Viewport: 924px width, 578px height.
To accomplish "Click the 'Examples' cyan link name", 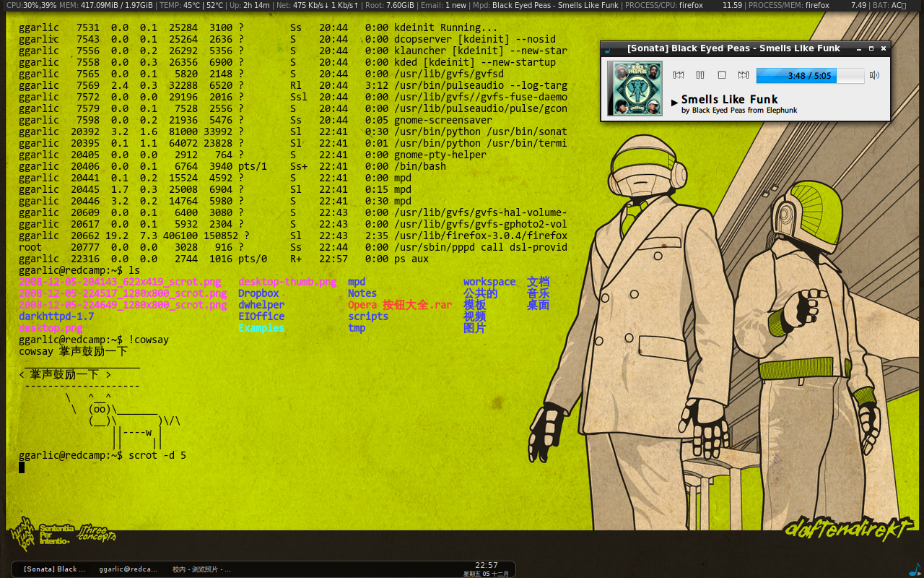I will pyautogui.click(x=261, y=328).
